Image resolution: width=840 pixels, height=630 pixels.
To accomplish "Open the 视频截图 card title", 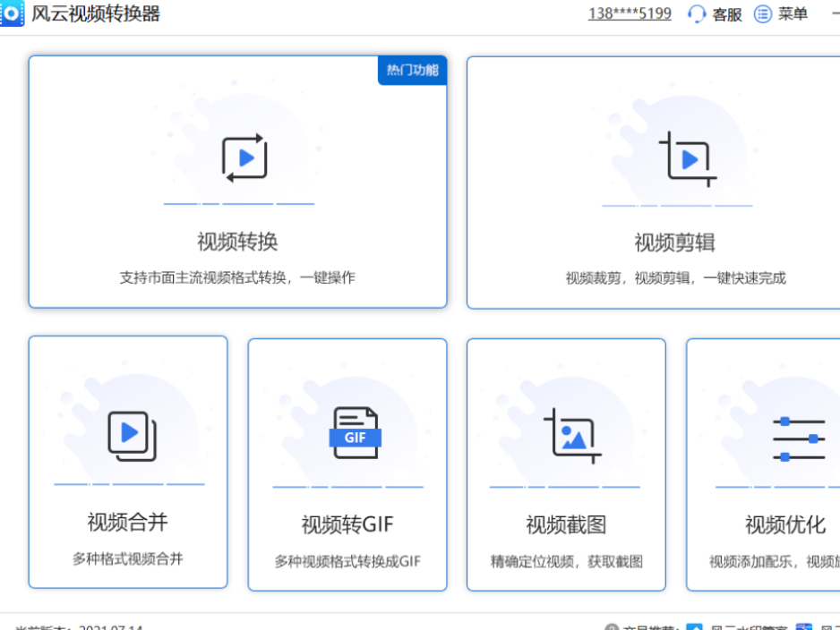I will (x=566, y=524).
